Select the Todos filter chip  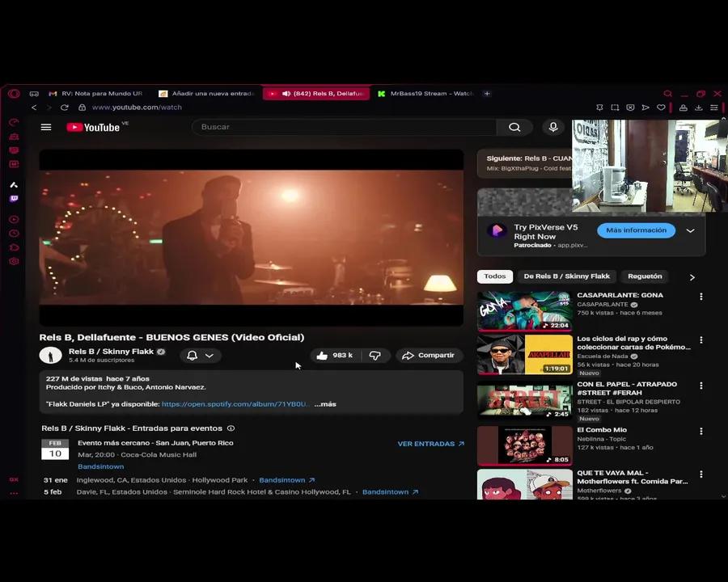(x=495, y=276)
